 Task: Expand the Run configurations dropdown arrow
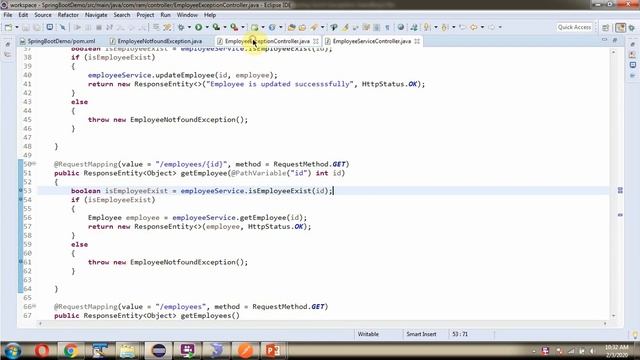pyautogui.click(x=207, y=27)
